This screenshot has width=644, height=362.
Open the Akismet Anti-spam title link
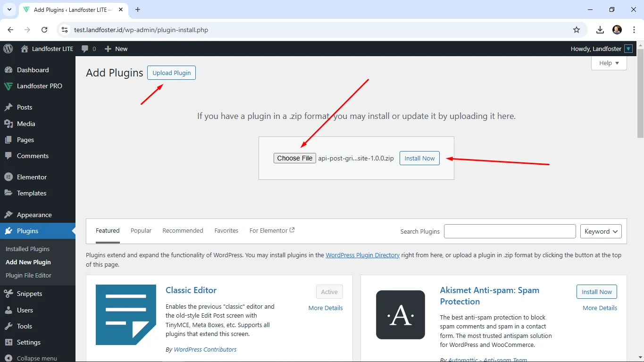pyautogui.click(x=489, y=296)
